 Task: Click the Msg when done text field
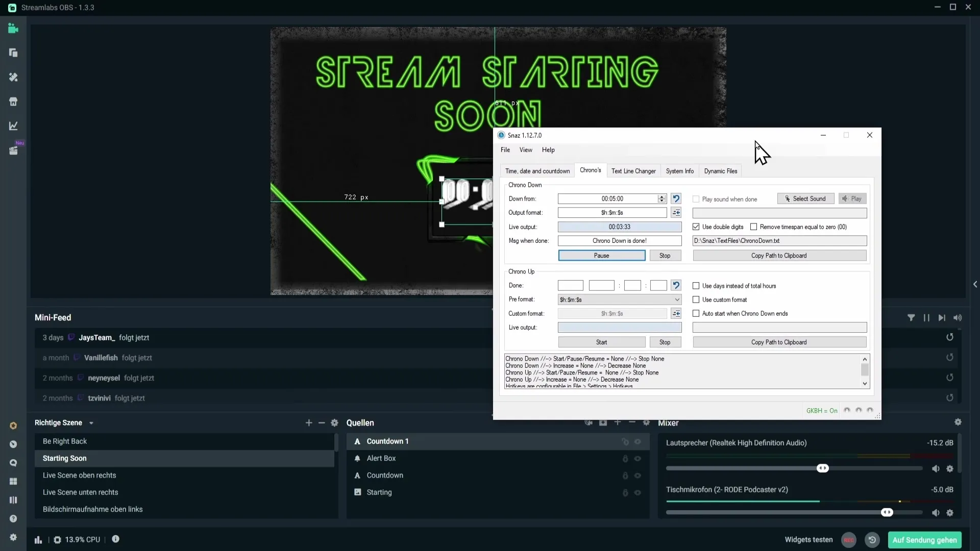pyautogui.click(x=620, y=241)
